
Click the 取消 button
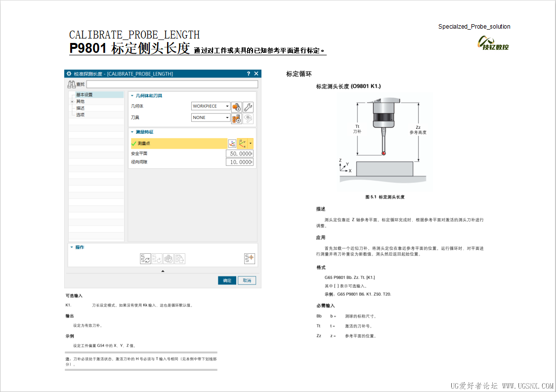[247, 280]
